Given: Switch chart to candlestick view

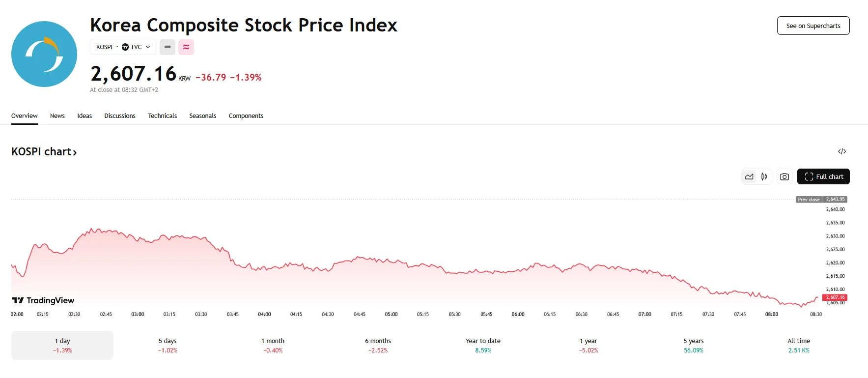Looking at the screenshot, I should [763, 176].
